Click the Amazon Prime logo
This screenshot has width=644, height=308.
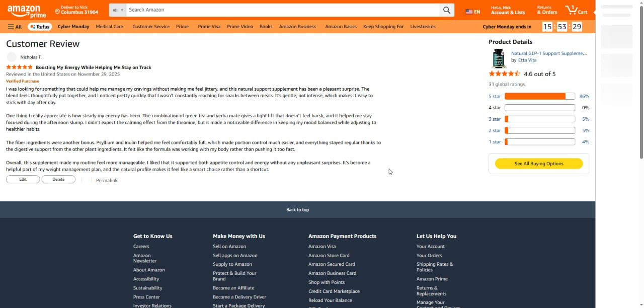point(27,11)
